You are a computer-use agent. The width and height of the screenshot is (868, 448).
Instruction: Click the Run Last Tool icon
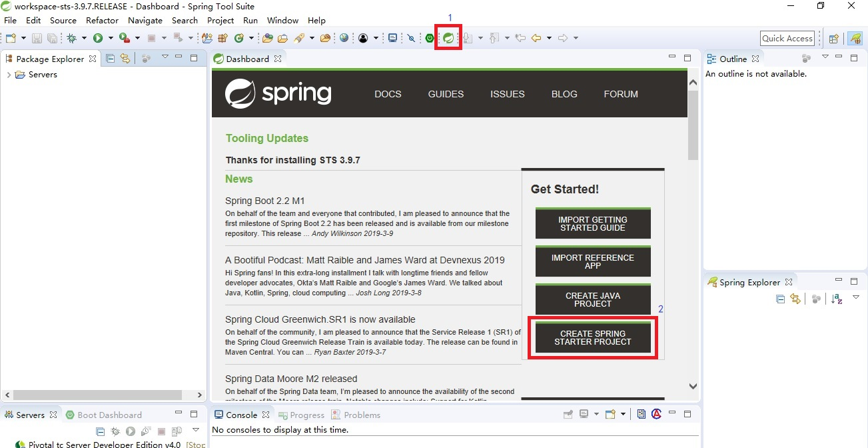(124, 38)
